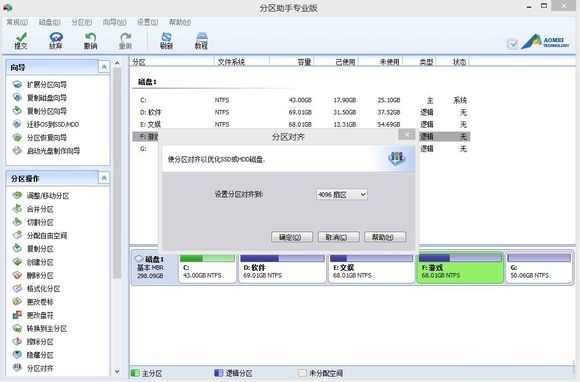Click the 确定 button in the dialog
Image resolution: width=580 pixels, height=382 pixels.
click(x=292, y=237)
